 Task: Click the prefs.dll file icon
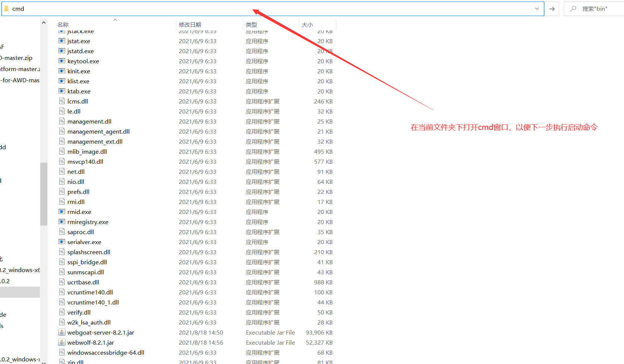(x=62, y=192)
